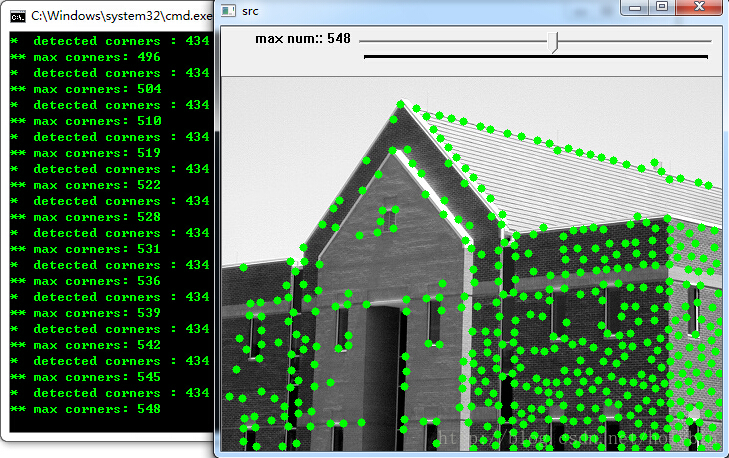
Task: Click the src window icon in title bar
Action: [229, 10]
